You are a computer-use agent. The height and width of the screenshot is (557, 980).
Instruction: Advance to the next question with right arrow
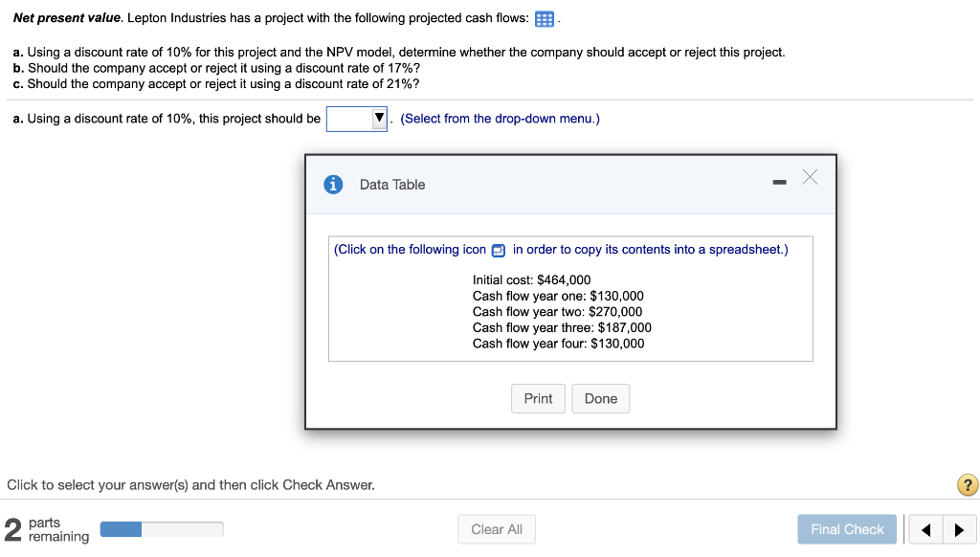coord(959,529)
